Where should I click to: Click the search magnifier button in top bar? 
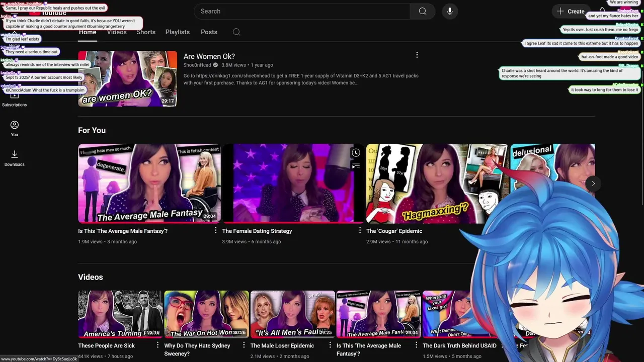(423, 11)
